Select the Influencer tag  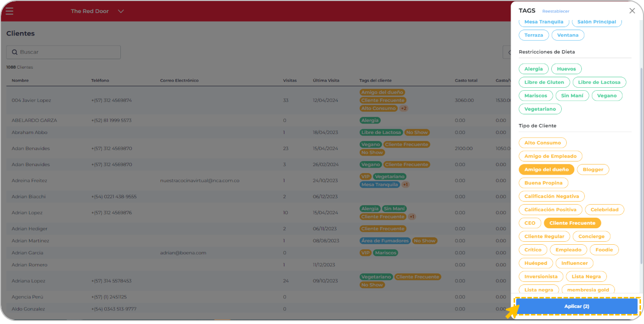pos(575,263)
